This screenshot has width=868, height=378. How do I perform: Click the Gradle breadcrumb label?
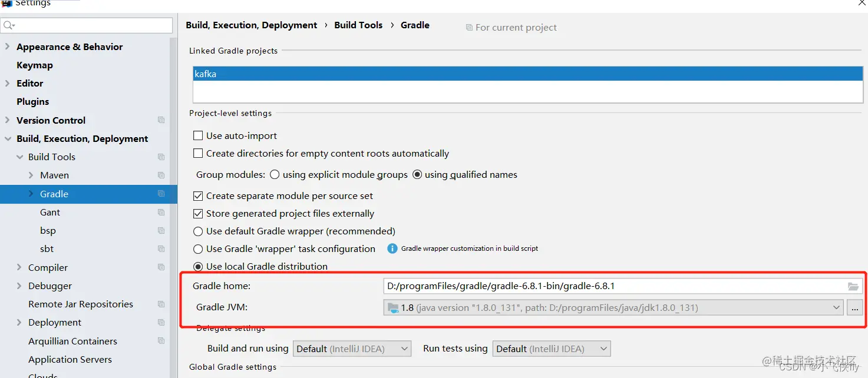[415, 25]
